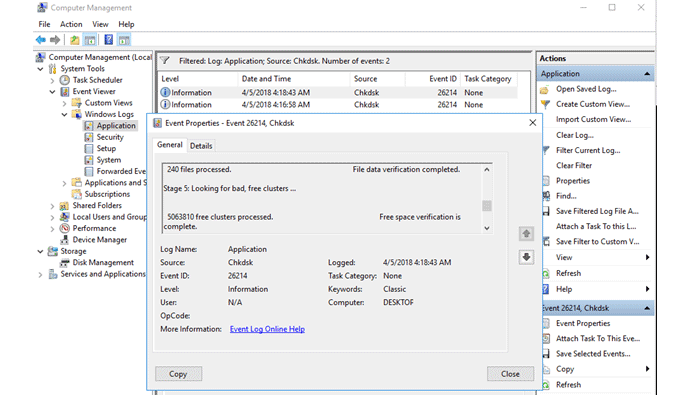Expand the Custom Views node
694x418 pixels.
(x=64, y=103)
